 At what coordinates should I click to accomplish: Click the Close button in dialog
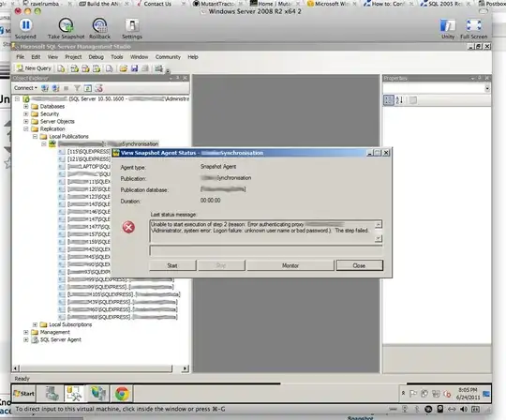tap(359, 265)
